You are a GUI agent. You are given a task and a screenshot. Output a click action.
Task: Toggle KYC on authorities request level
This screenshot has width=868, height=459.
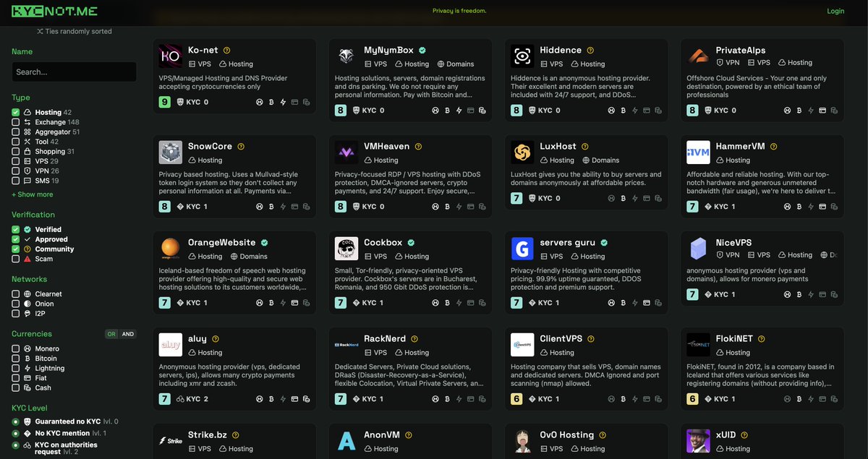15,445
